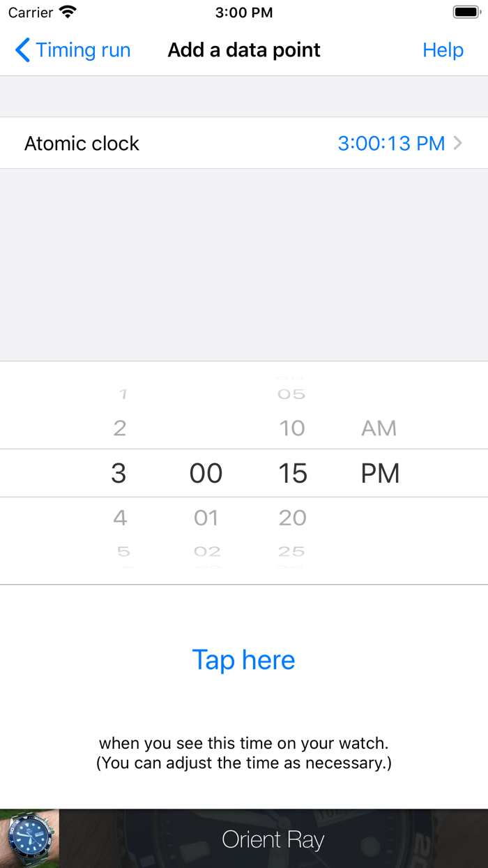Set the hour wheel to 4
This screenshot has width=488, height=868.
coord(119,518)
